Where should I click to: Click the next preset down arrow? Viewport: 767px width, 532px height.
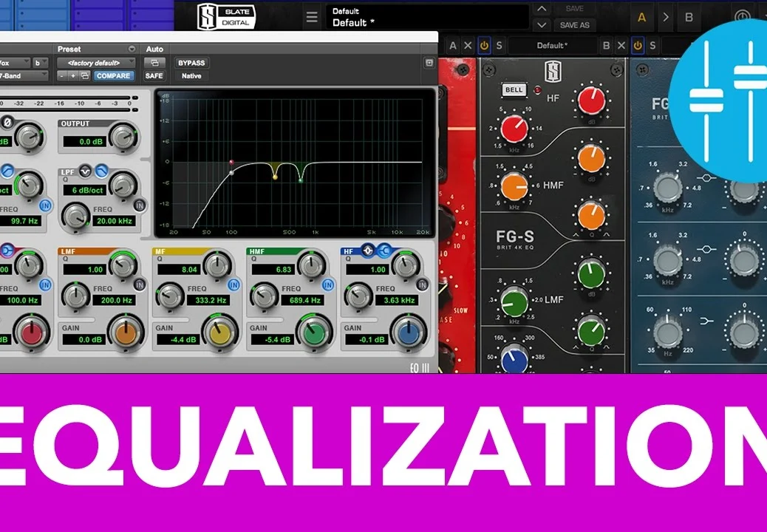541,24
